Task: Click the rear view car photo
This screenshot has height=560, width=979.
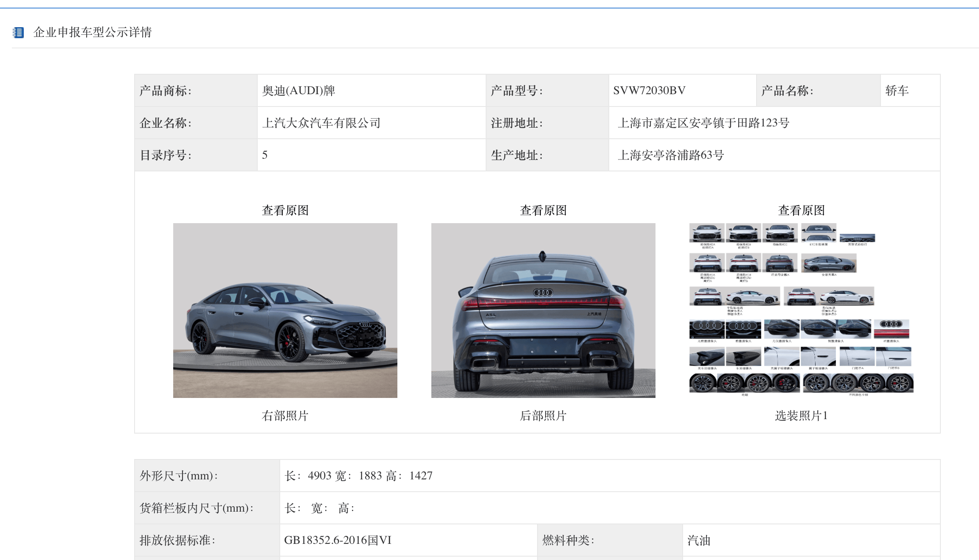Action: point(543,310)
